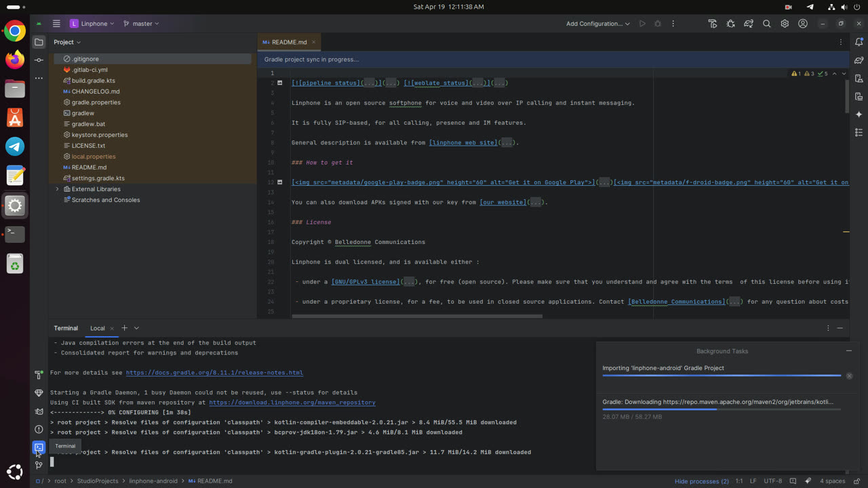Open the main hamburger menu

click(x=56, y=24)
